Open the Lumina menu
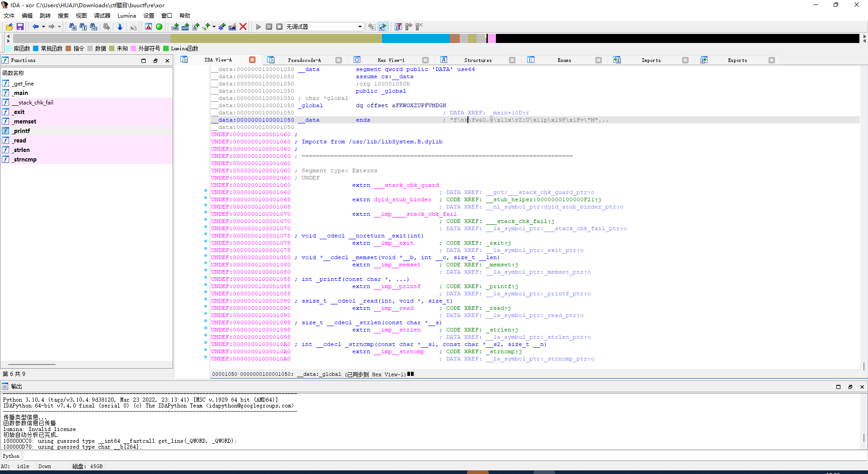This screenshot has height=474, width=868. tap(127, 15)
